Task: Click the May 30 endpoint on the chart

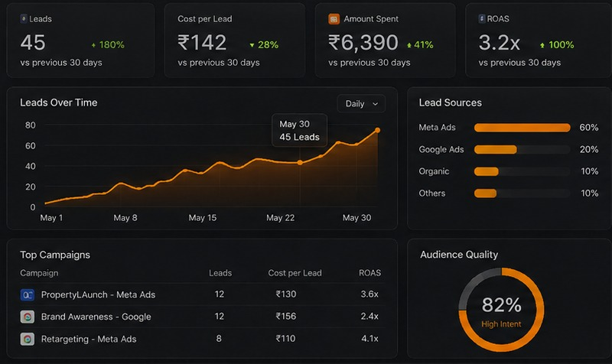Action: click(377, 130)
